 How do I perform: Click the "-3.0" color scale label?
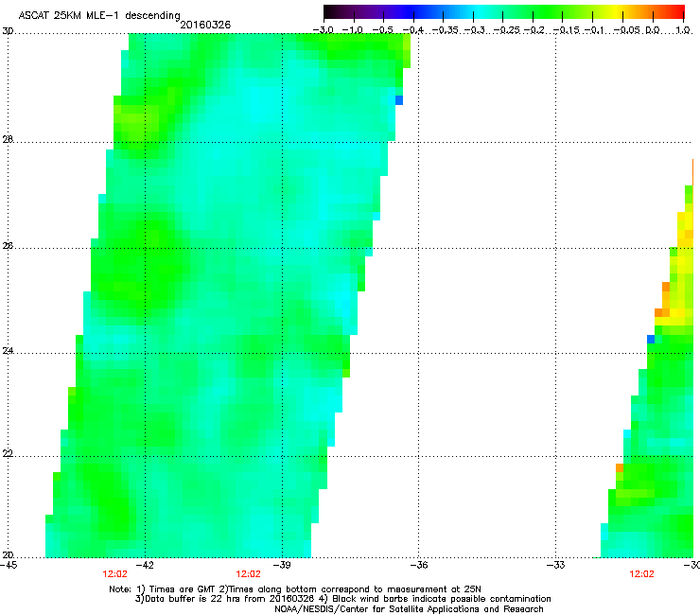pos(324,30)
